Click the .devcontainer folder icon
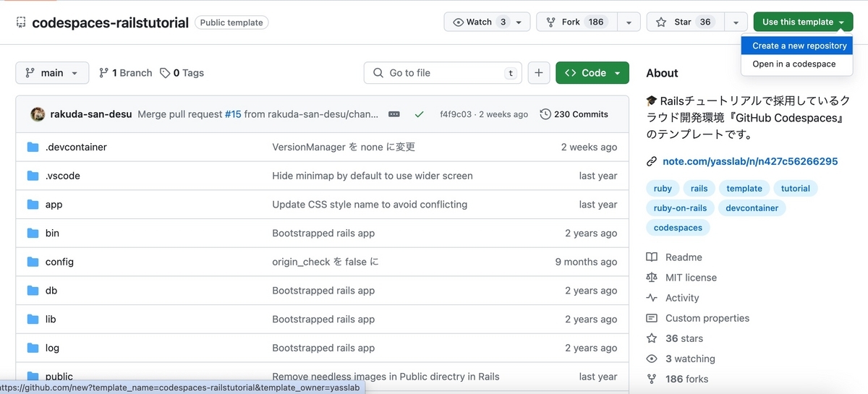The height and width of the screenshot is (394, 868). tap(33, 147)
